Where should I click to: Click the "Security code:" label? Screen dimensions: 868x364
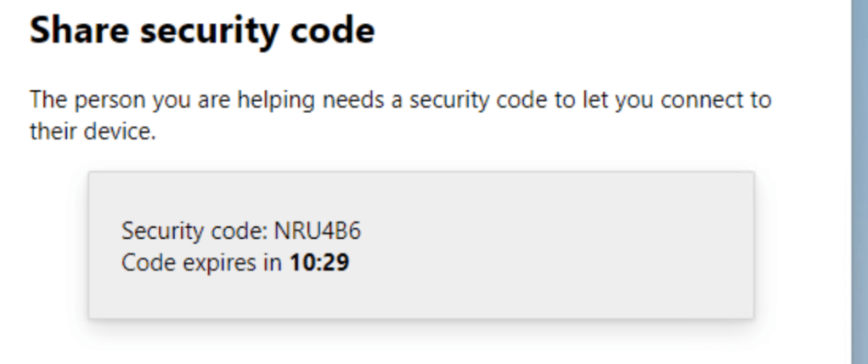pos(194,230)
